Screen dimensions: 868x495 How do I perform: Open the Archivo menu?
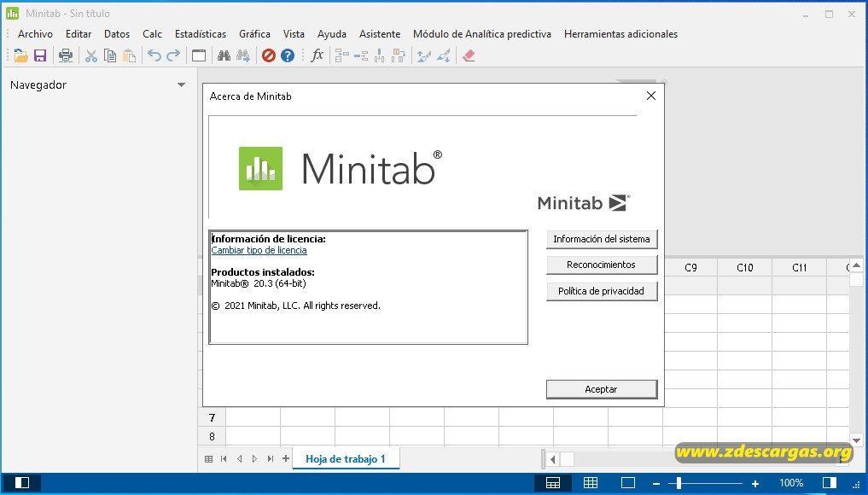coord(36,34)
